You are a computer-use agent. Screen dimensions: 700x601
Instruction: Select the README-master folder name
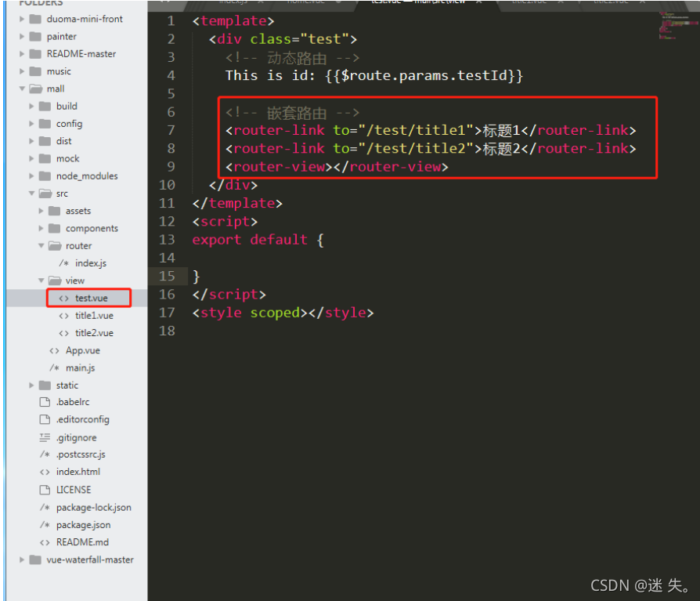tap(81, 53)
